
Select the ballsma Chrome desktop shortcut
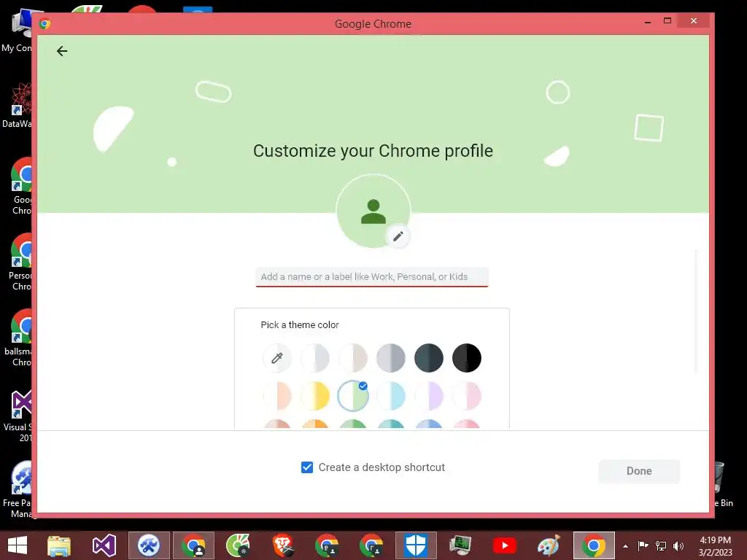point(19,338)
